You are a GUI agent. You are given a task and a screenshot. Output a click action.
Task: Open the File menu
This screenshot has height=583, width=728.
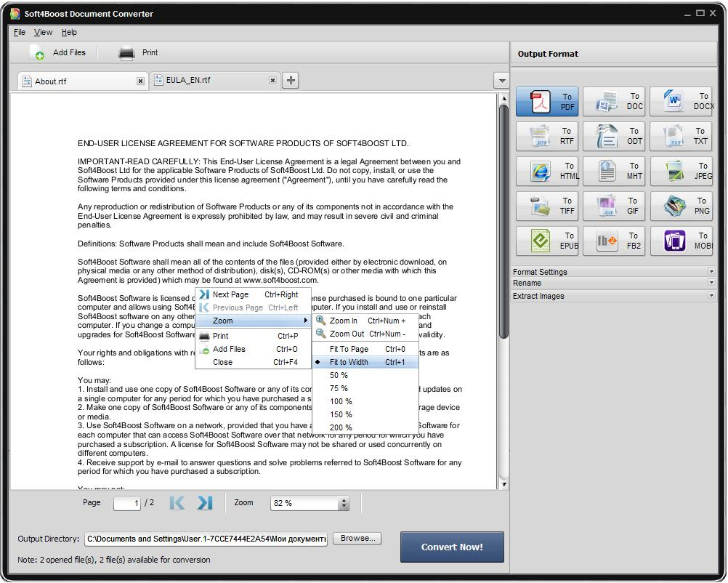(x=20, y=32)
